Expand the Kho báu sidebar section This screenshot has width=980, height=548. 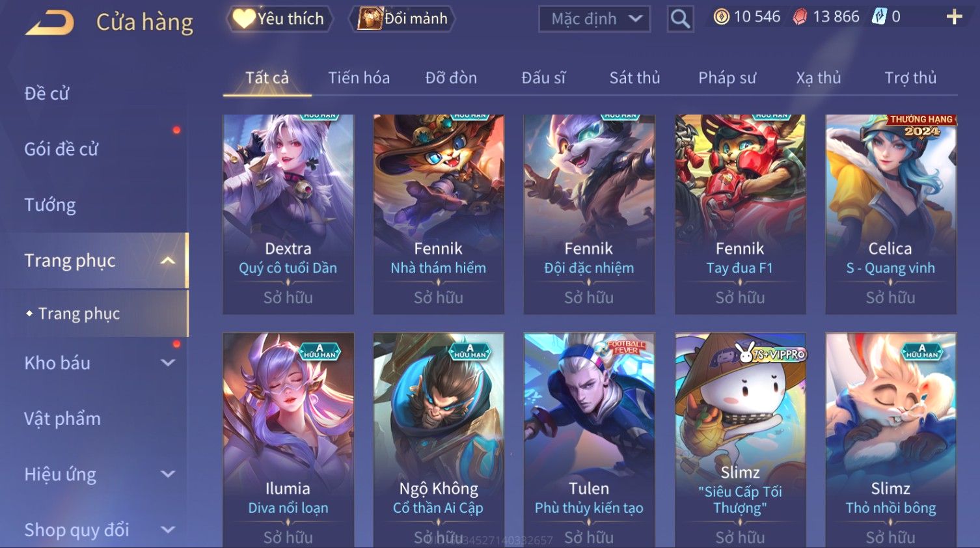coord(168,363)
